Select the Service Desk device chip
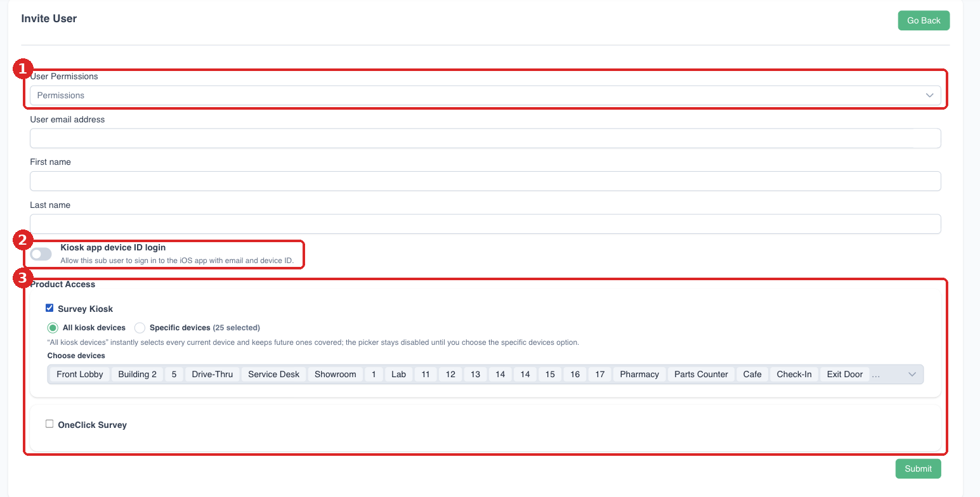Image resolution: width=980 pixels, height=497 pixels. 273,375
